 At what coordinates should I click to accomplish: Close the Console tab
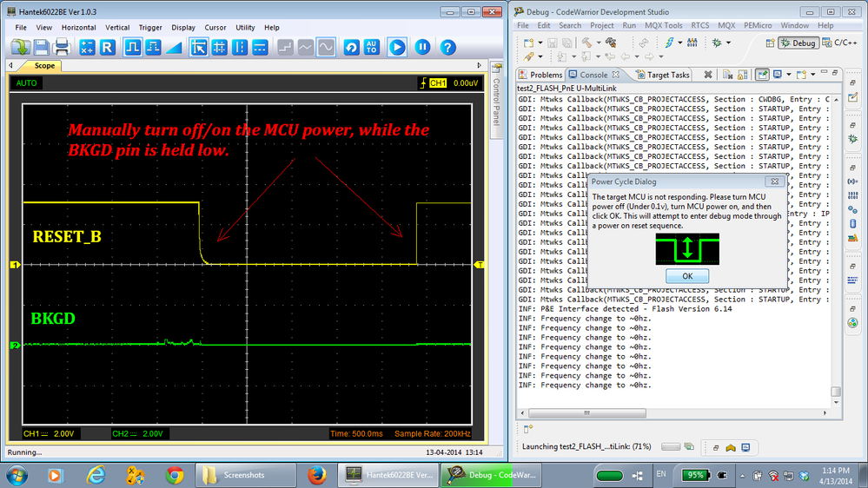[615, 75]
